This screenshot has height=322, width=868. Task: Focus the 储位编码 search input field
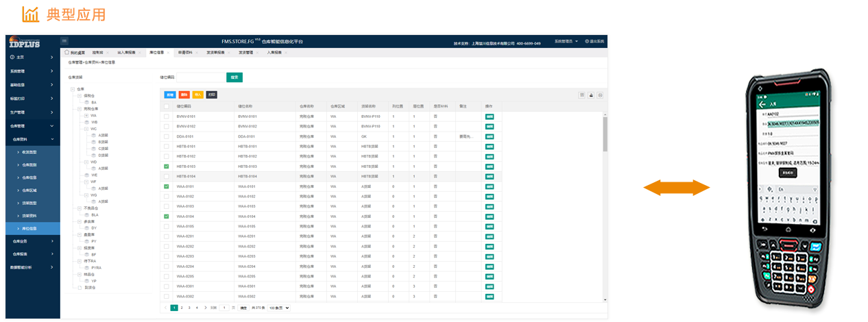click(200, 77)
